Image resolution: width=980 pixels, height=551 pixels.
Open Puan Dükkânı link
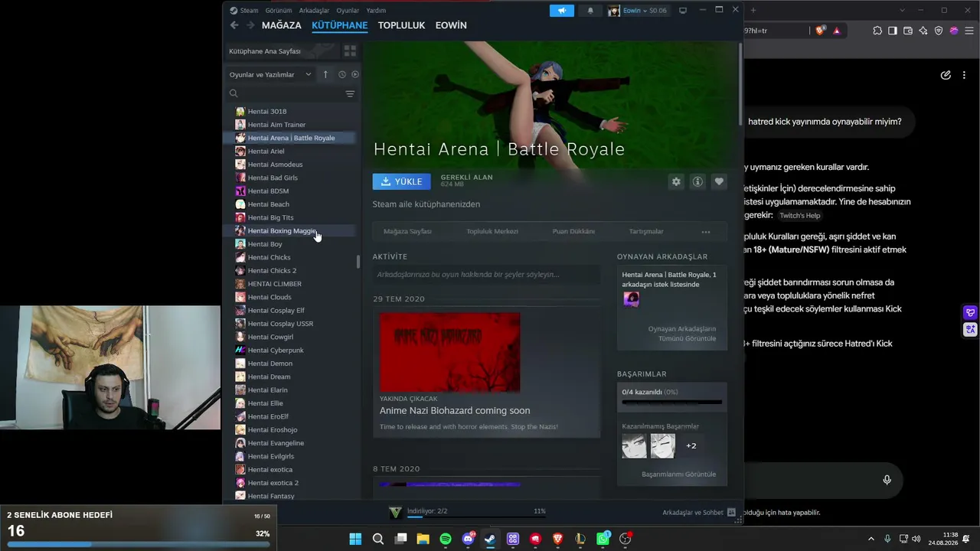(573, 231)
